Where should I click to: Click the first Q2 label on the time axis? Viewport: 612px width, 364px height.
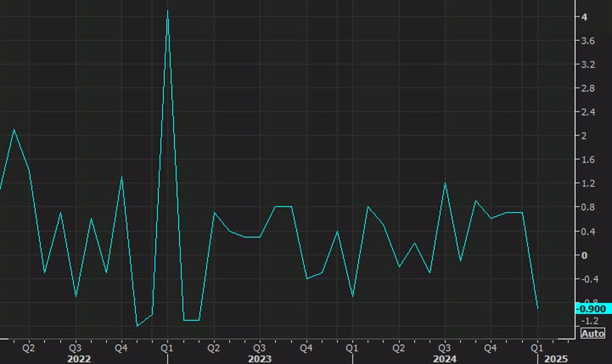pyautogui.click(x=28, y=347)
